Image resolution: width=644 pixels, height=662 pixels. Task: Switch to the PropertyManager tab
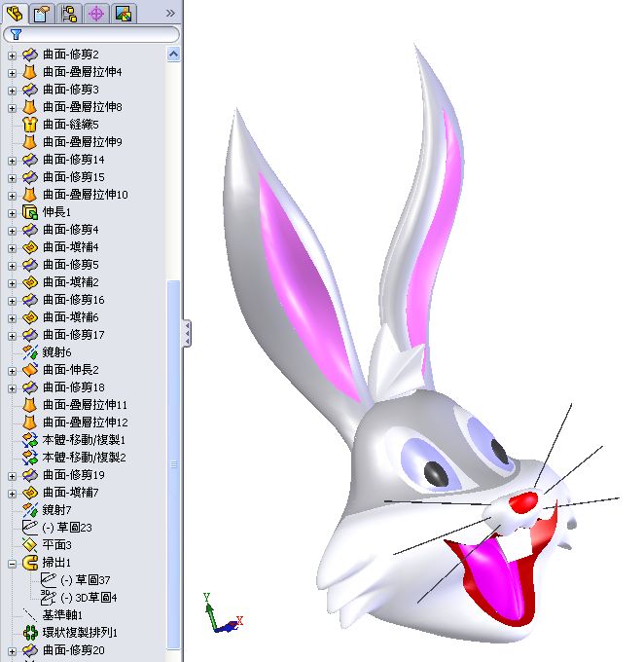pyautogui.click(x=42, y=14)
